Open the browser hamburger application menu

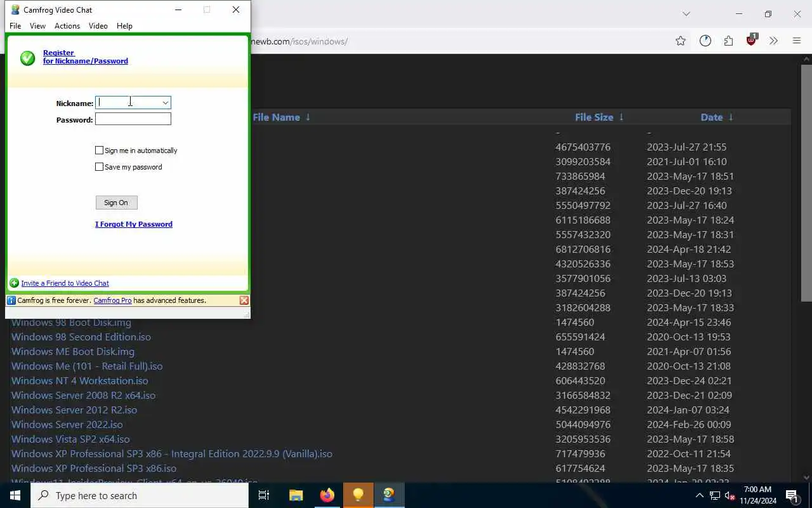[x=797, y=41]
